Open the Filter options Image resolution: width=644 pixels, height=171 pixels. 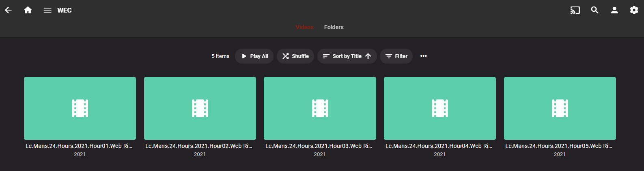pos(396,56)
